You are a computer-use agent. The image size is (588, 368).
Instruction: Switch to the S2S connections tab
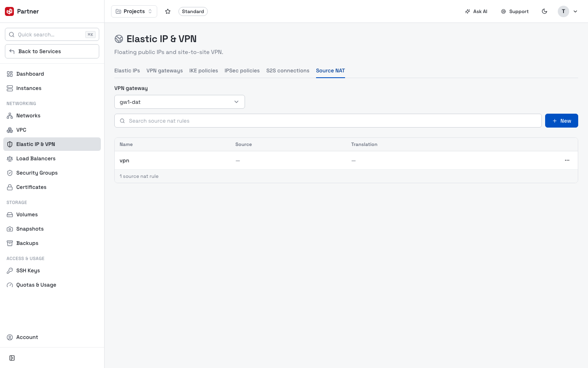coord(288,71)
